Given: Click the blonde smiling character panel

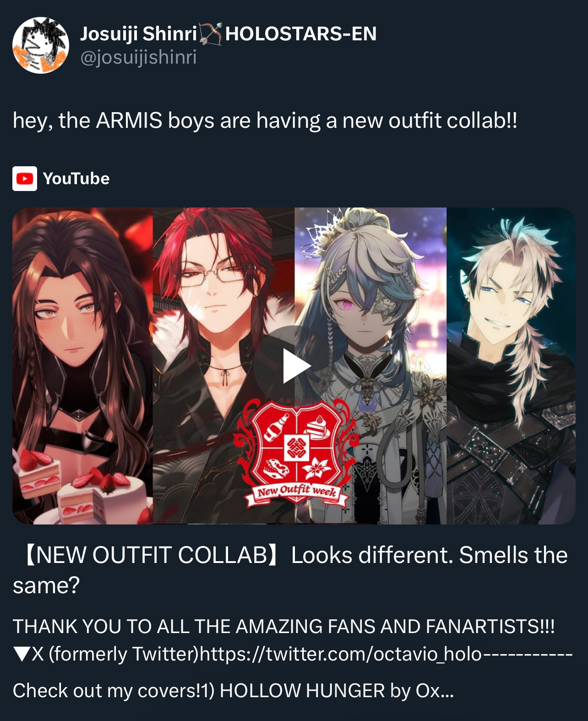Looking at the screenshot, I should pos(511,366).
